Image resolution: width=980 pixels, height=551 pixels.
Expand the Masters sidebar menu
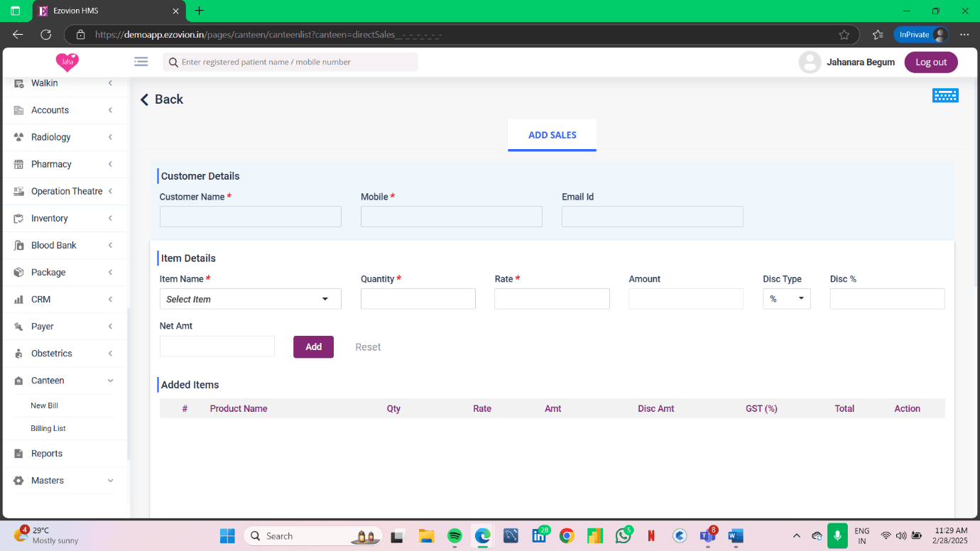coord(110,481)
